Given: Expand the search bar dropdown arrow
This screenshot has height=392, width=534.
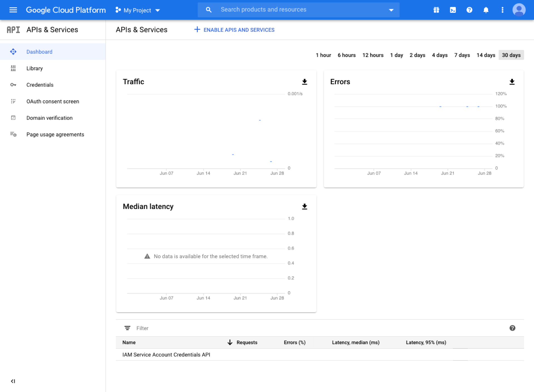Looking at the screenshot, I should click(391, 10).
